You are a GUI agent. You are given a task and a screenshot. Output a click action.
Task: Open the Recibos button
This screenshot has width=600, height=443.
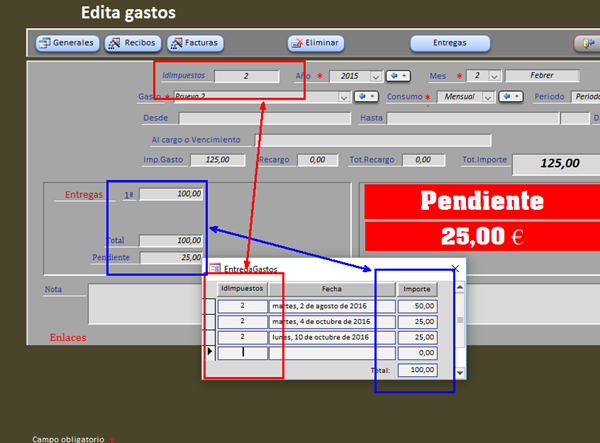click(133, 43)
